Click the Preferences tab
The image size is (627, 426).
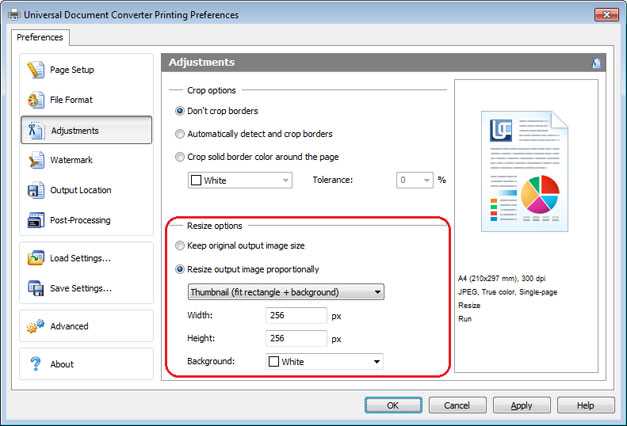[x=40, y=38]
